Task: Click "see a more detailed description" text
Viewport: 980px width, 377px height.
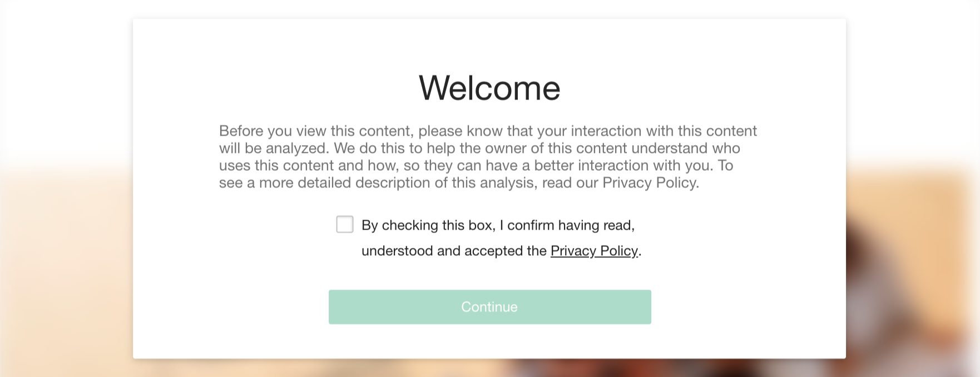Action: 325,183
